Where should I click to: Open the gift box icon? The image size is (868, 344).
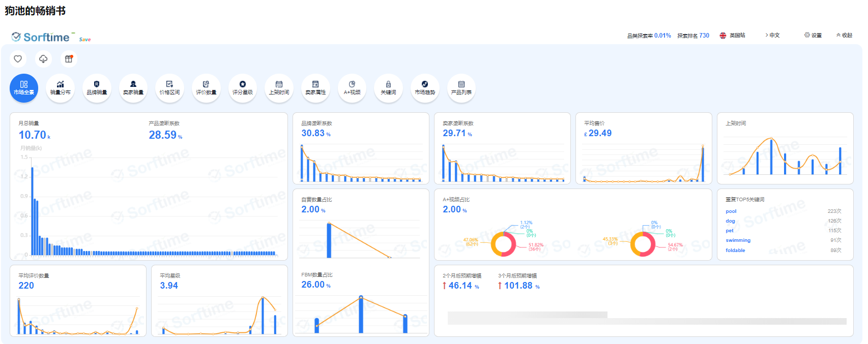click(x=69, y=59)
